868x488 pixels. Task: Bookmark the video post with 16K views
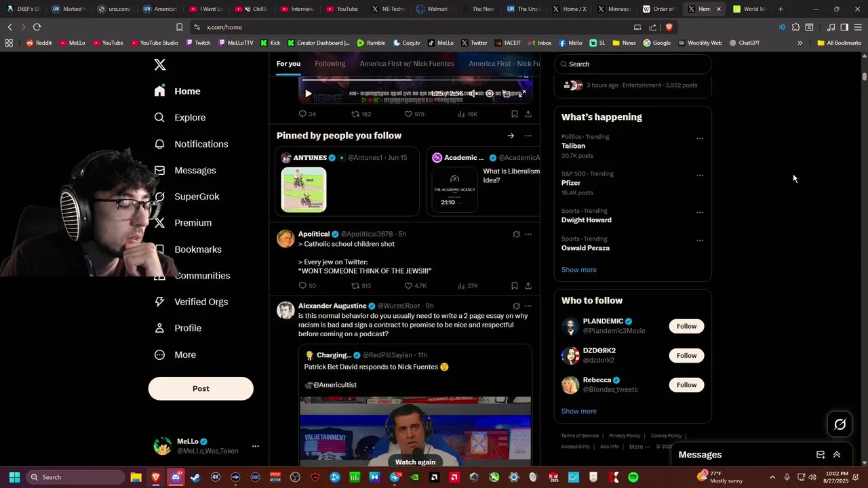point(515,114)
